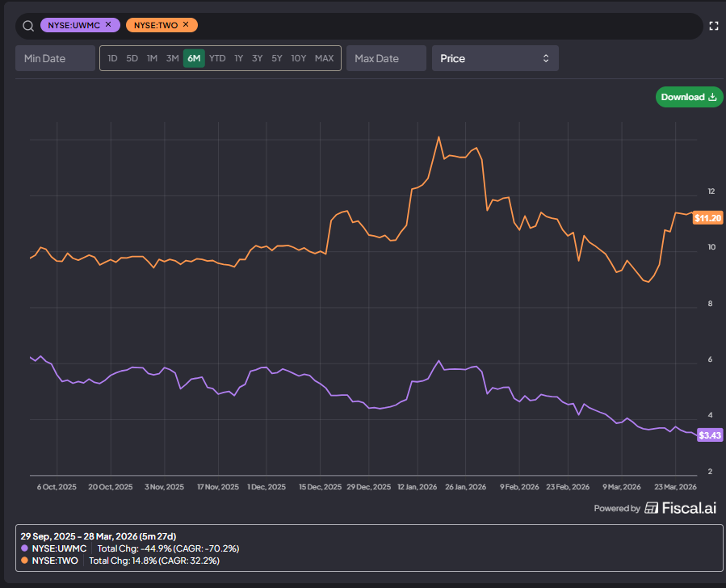Click the 3 Nov, 2025 axis label

pyautogui.click(x=165, y=487)
